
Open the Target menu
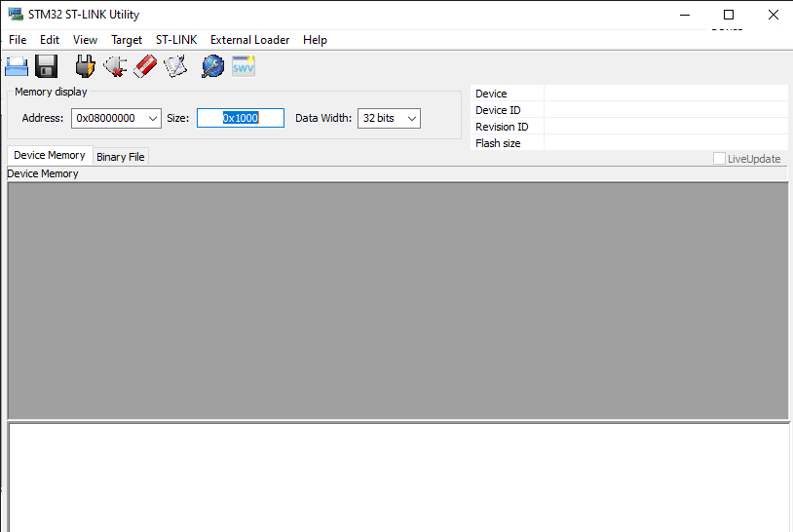click(x=127, y=40)
